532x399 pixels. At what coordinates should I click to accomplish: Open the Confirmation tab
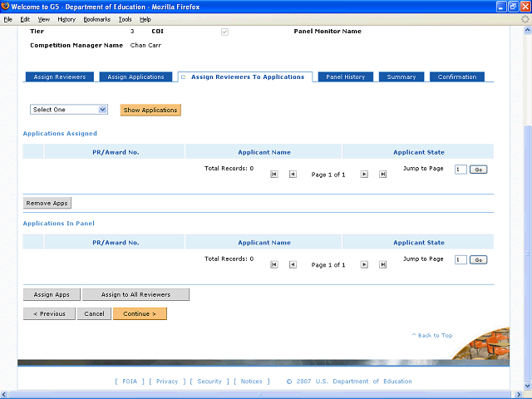click(457, 76)
